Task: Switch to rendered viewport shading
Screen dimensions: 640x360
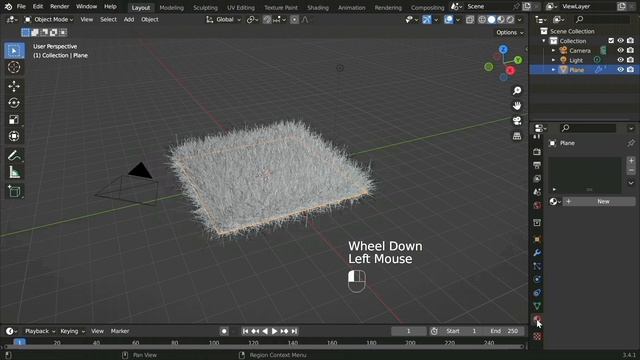Action: [510, 20]
